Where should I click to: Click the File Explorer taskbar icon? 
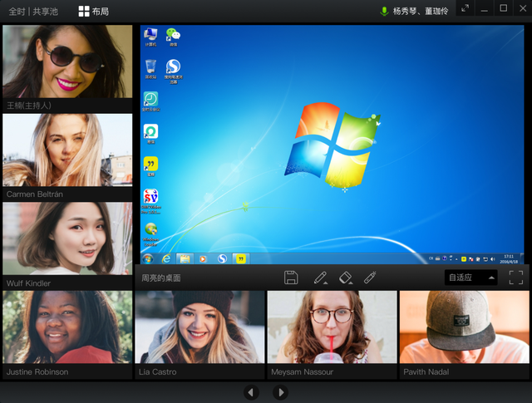click(185, 258)
